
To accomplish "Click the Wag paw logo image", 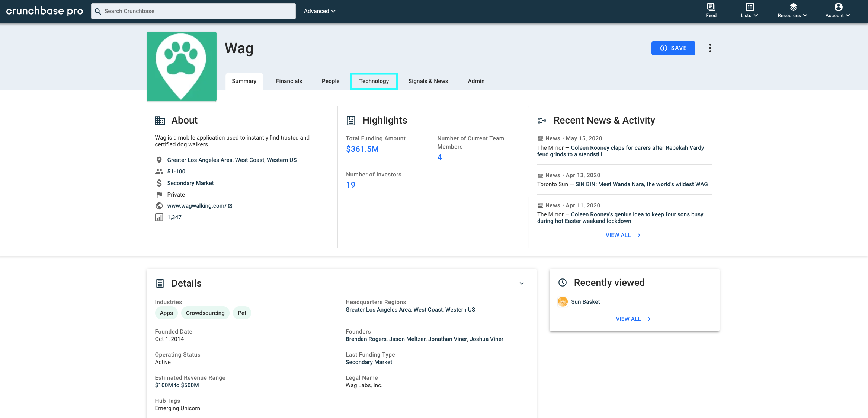I will pyautogui.click(x=182, y=67).
